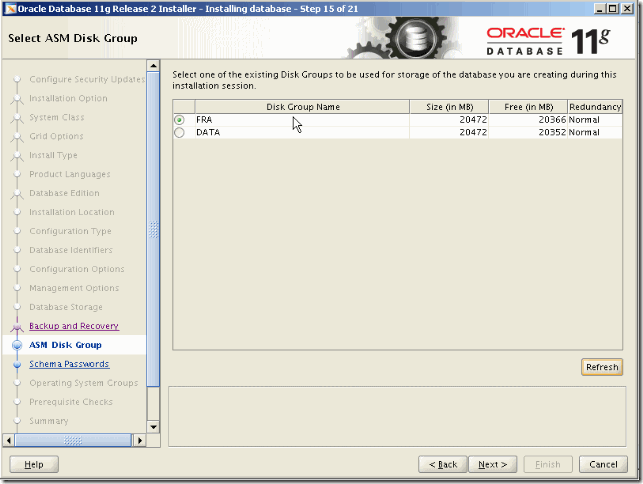Click sidebar scroll down arrow
The width and height of the screenshot is (643, 484).
[x=153, y=427]
